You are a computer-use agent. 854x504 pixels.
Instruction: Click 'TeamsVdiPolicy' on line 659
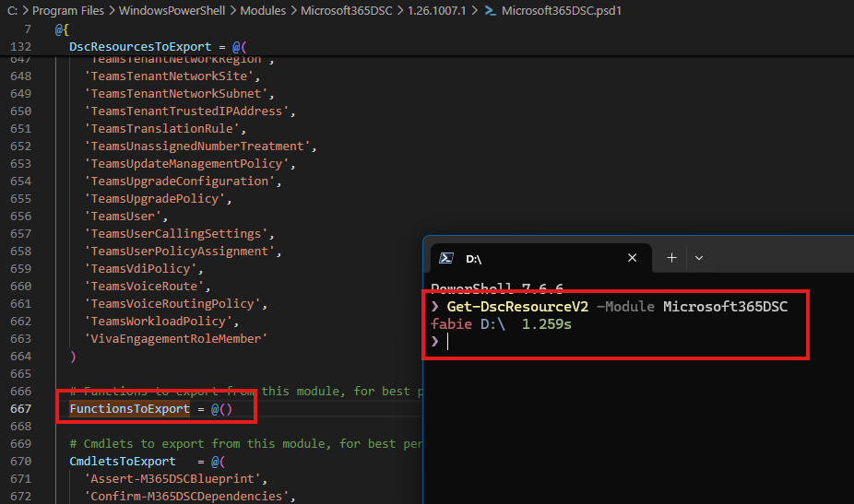click(140, 268)
